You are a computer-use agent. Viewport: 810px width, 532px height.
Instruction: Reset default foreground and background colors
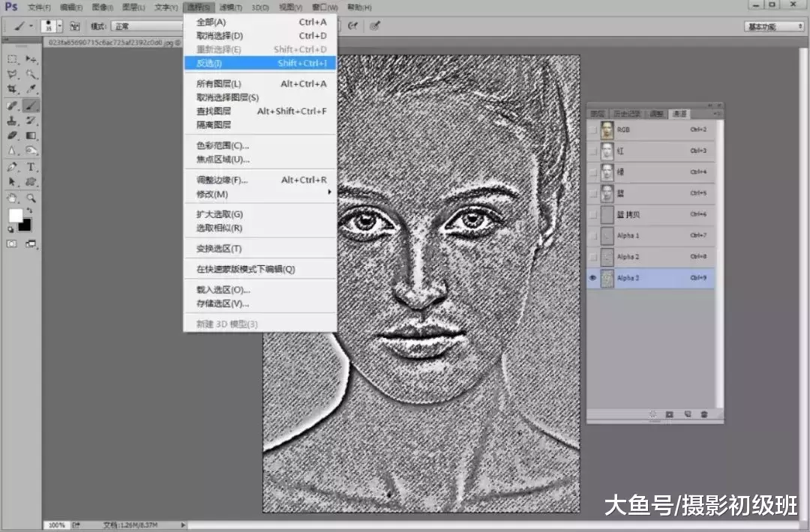click(10, 229)
